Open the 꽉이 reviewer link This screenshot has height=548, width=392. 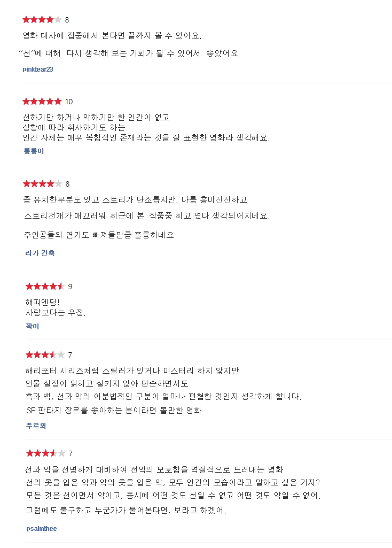[x=33, y=326]
